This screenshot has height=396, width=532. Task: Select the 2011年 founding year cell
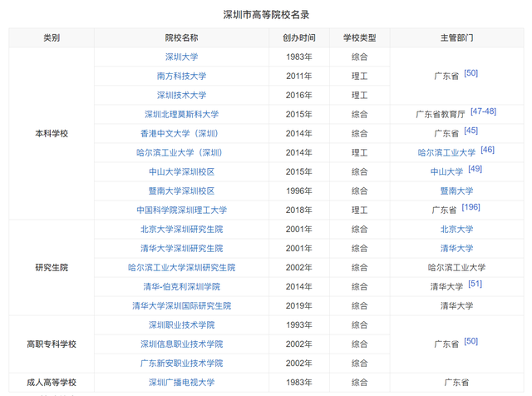click(299, 76)
